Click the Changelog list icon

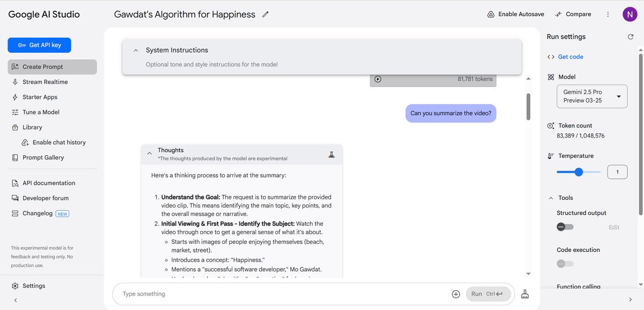click(16, 213)
